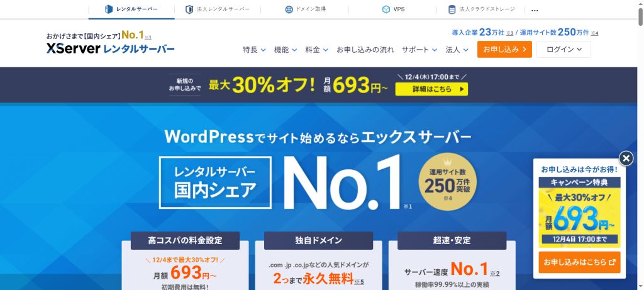Click the ※3 footnote link
Screen dimensions: 644x290
tap(509, 33)
